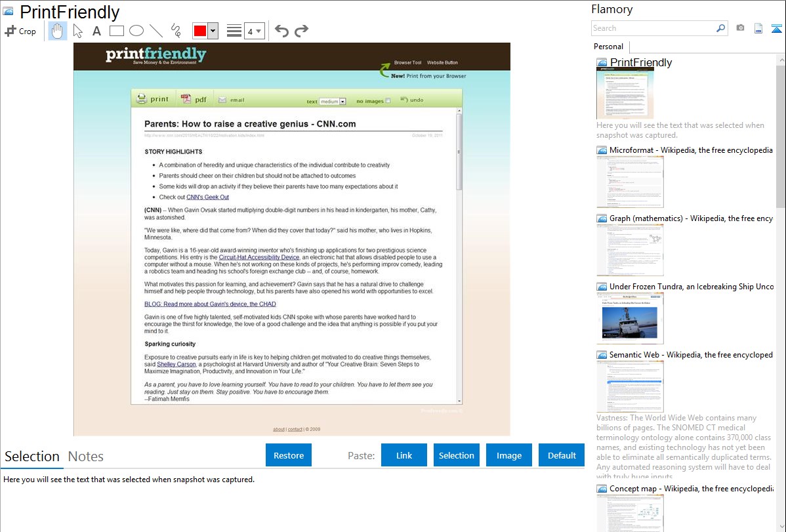Click the undo link in the page toolbar

pyautogui.click(x=412, y=100)
